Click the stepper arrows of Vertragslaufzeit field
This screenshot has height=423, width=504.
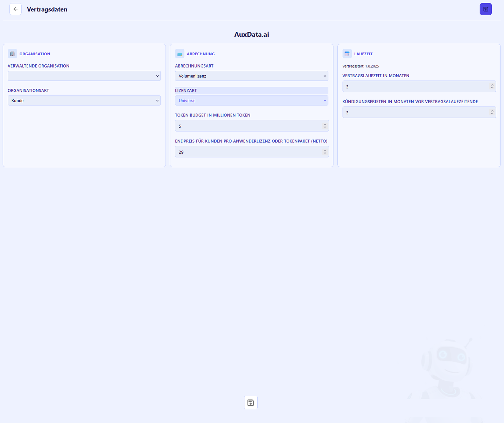click(492, 86)
